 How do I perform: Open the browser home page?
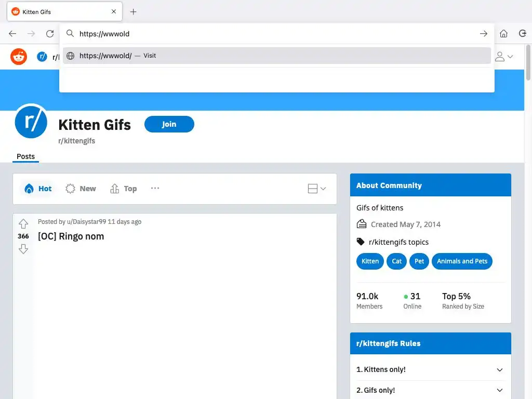point(504,34)
